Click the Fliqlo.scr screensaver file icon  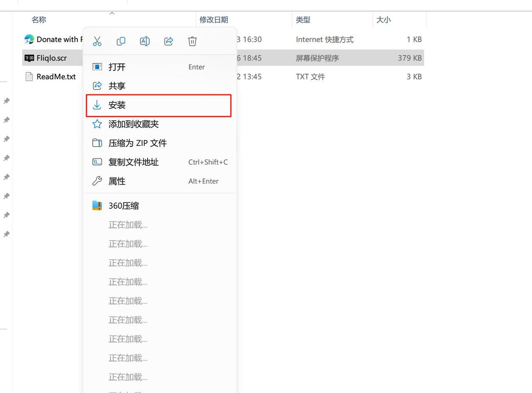pos(28,58)
